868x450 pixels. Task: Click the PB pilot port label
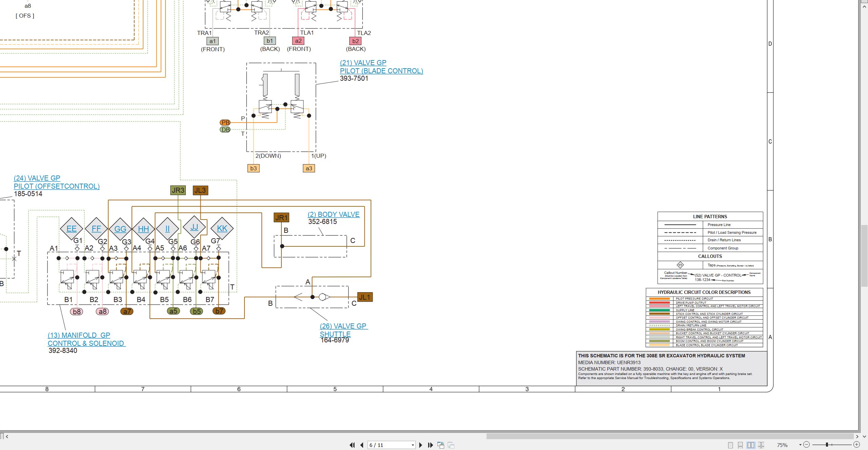point(225,123)
